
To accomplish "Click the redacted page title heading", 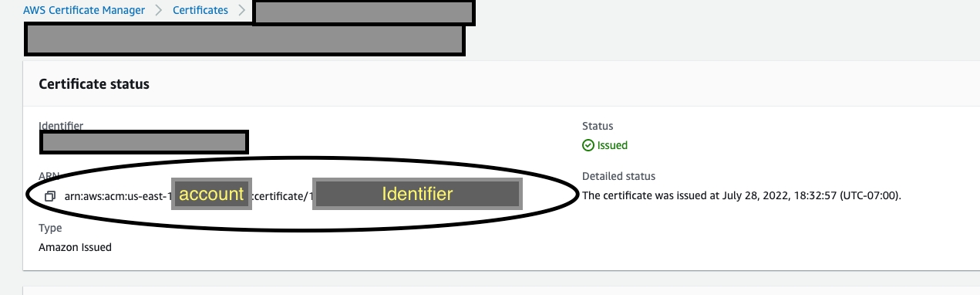I will [x=244, y=40].
